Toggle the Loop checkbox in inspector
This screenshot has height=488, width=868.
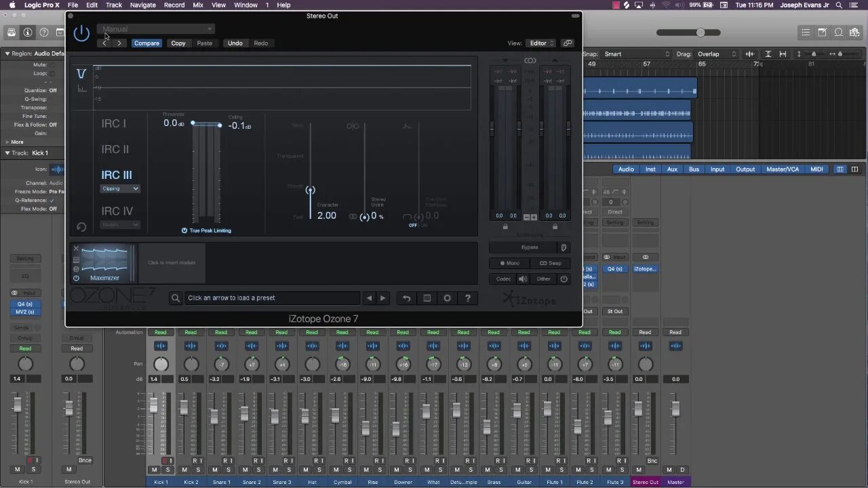[x=52, y=73]
